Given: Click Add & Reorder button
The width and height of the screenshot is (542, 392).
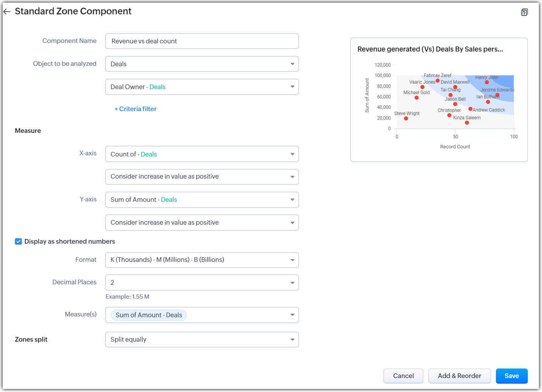Looking at the screenshot, I should 459,376.
